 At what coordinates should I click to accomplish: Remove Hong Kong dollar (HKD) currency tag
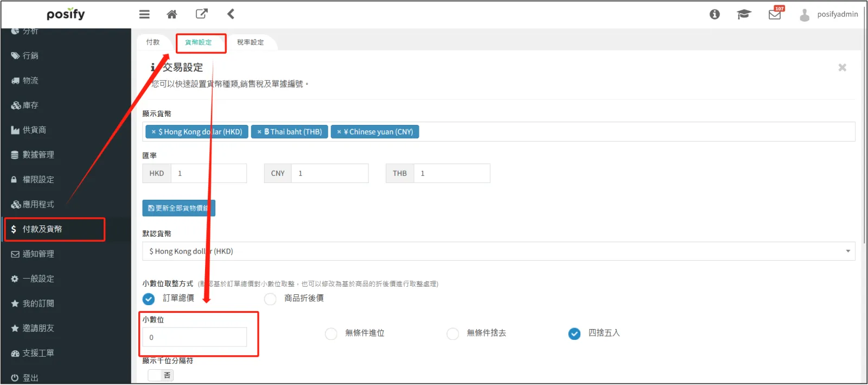click(154, 132)
